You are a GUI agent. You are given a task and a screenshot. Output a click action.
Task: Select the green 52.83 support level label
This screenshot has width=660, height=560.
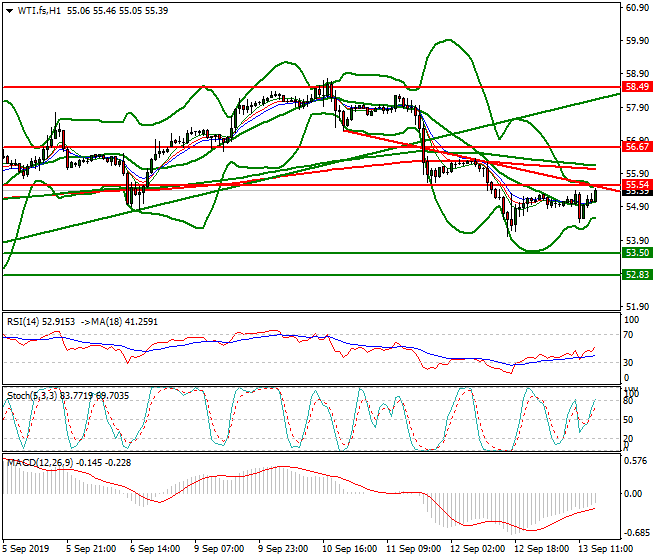click(638, 274)
